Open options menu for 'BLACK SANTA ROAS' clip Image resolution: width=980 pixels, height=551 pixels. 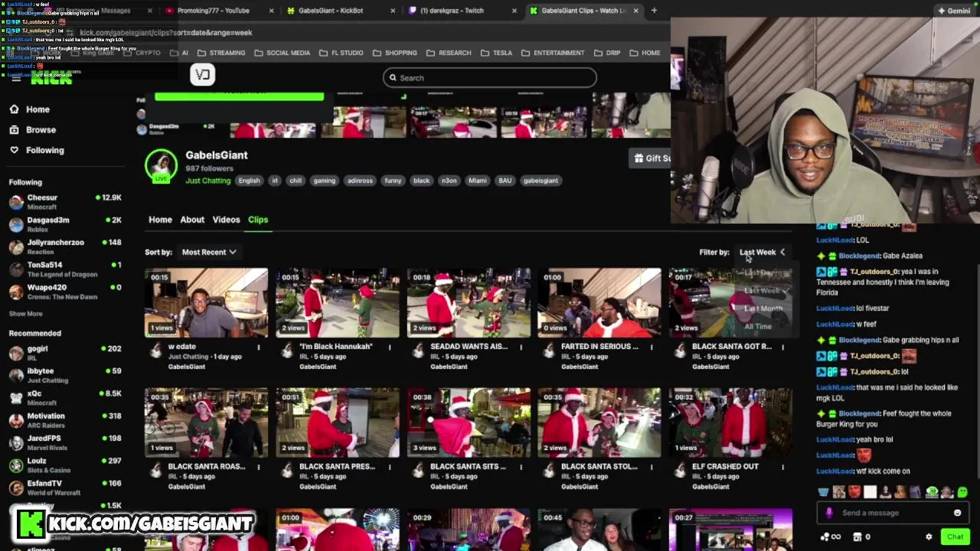coord(258,467)
